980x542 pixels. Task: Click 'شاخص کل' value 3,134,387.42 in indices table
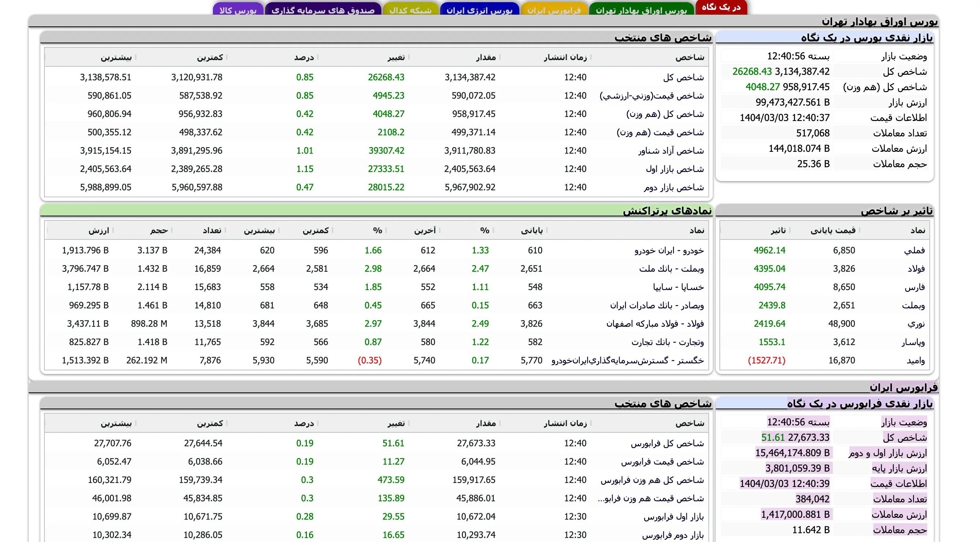470,77
